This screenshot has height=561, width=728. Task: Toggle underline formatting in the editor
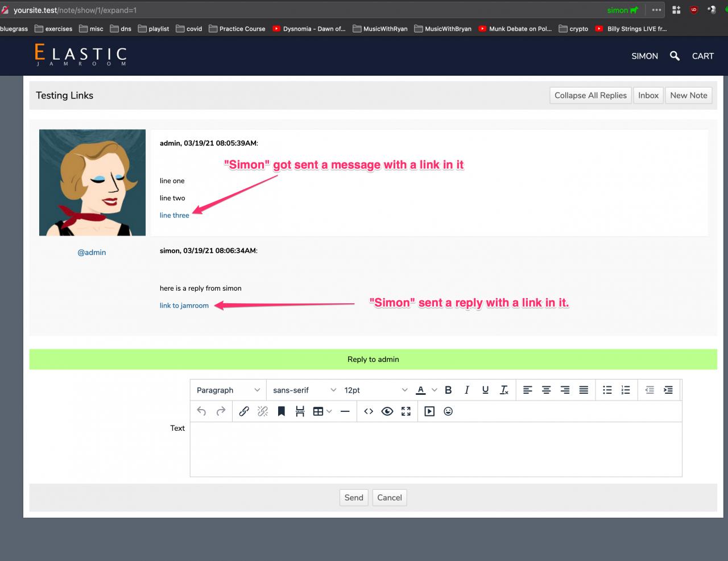pyautogui.click(x=485, y=390)
